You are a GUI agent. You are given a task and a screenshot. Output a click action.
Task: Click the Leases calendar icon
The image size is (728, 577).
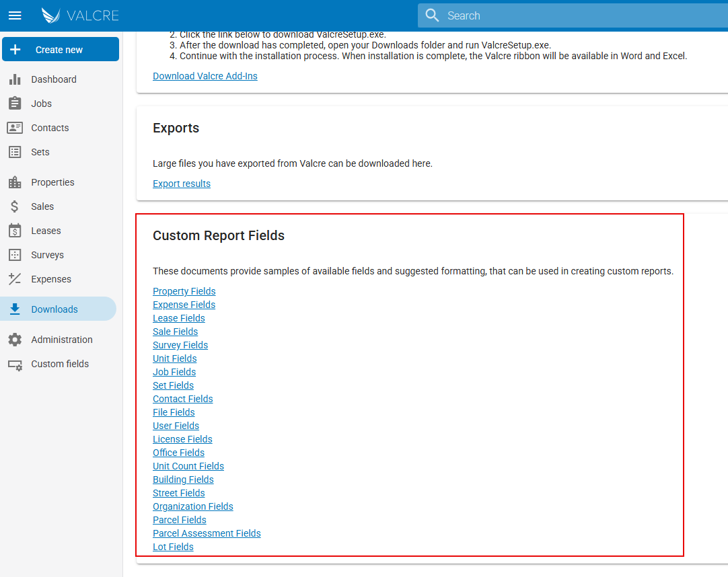point(15,230)
